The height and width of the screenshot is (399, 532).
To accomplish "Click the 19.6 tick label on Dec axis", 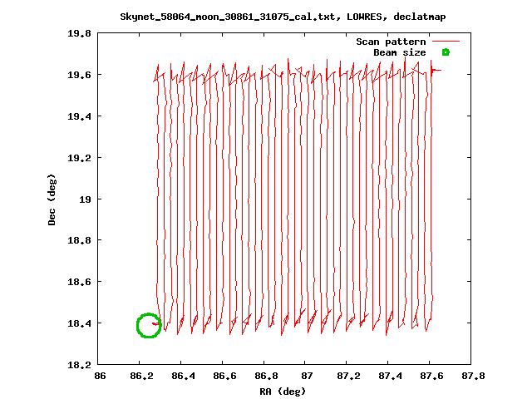I will point(79,75).
